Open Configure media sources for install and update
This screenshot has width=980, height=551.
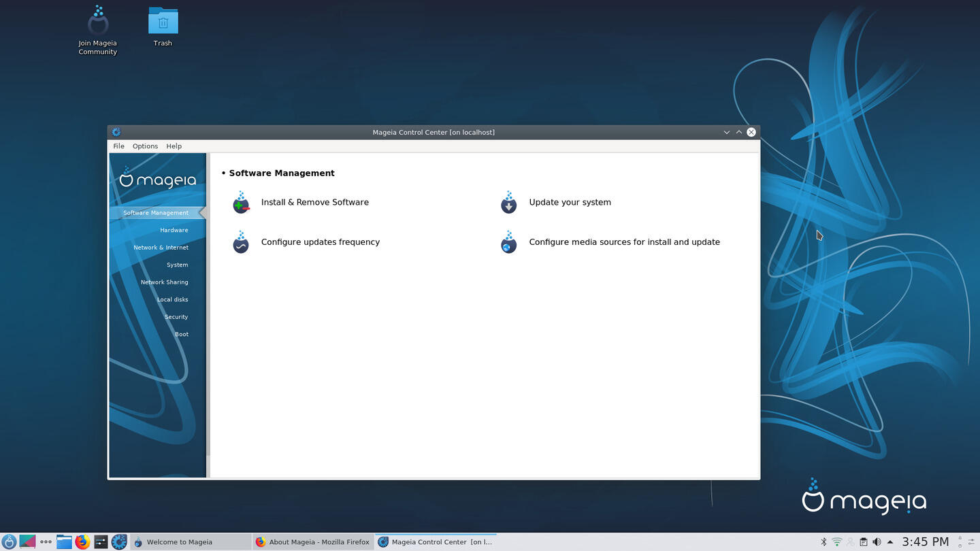624,242
